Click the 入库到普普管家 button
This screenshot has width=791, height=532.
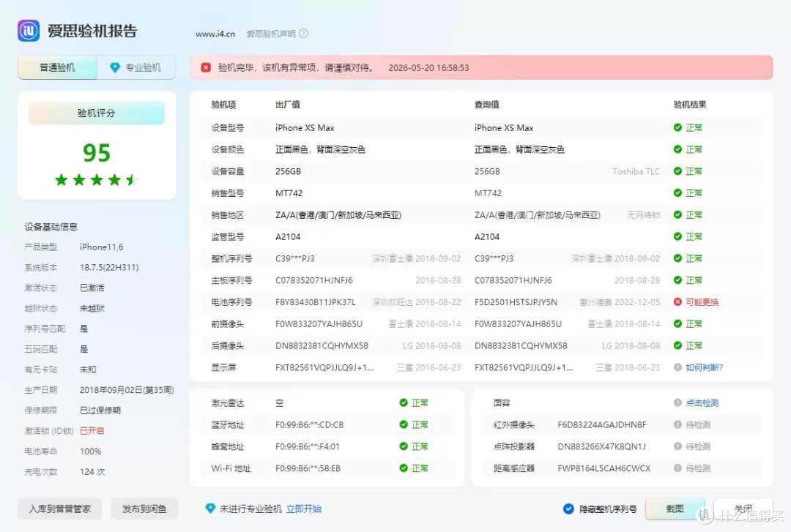coord(60,509)
